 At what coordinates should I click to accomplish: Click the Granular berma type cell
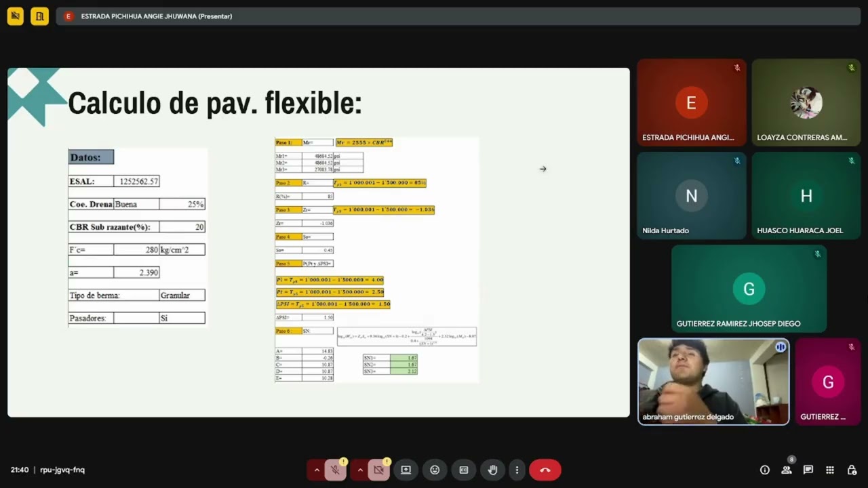182,296
